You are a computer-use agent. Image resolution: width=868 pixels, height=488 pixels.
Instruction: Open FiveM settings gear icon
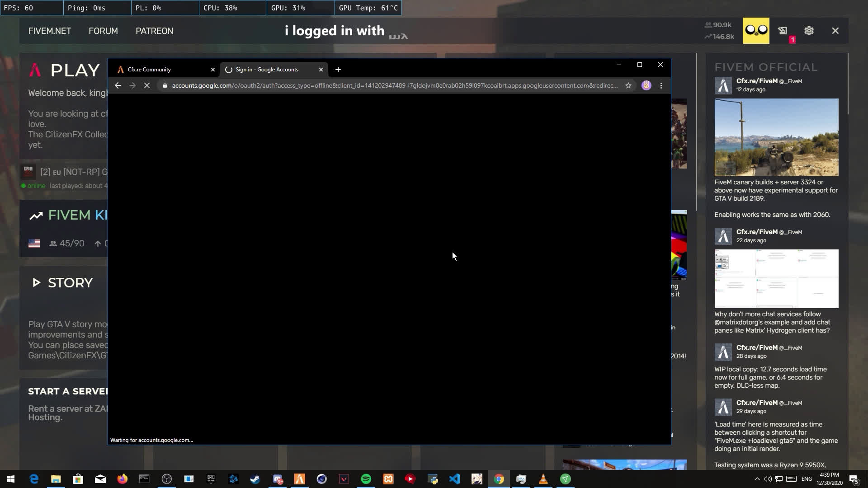click(809, 31)
